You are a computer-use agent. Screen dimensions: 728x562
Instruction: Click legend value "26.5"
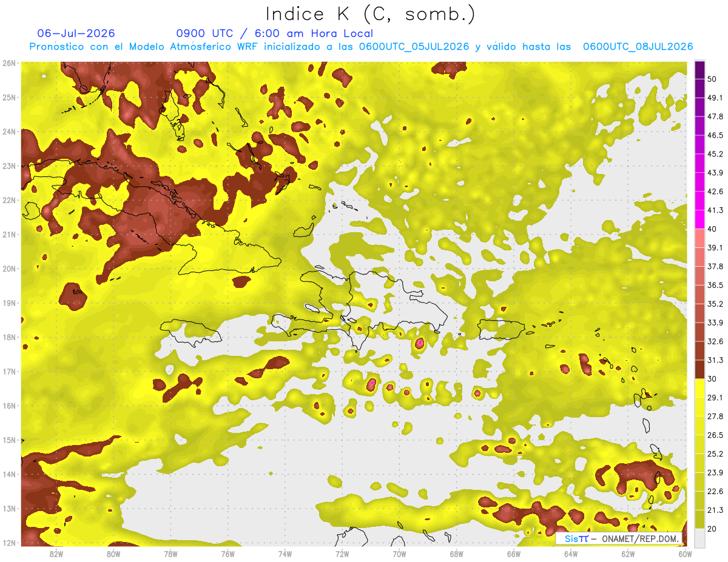[x=715, y=435]
